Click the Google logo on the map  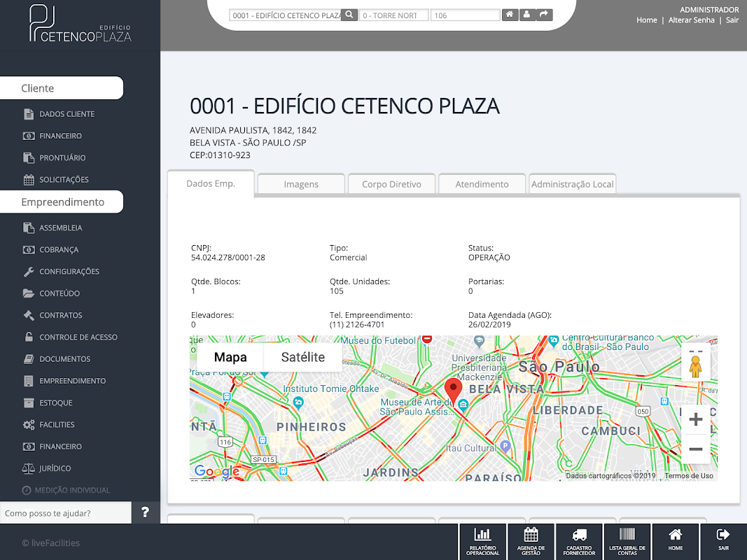click(x=217, y=471)
